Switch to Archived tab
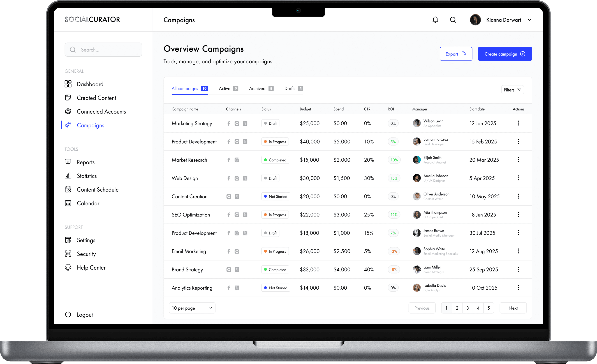 point(261,88)
